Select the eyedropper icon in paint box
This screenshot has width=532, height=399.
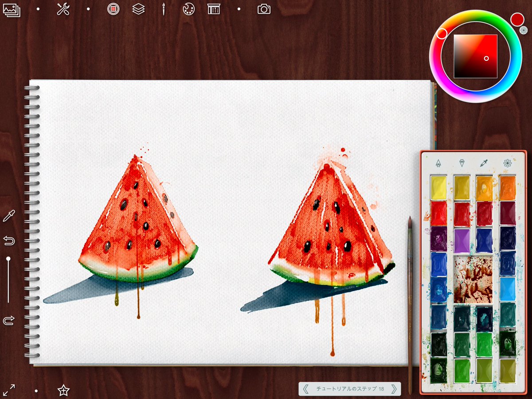(x=485, y=163)
